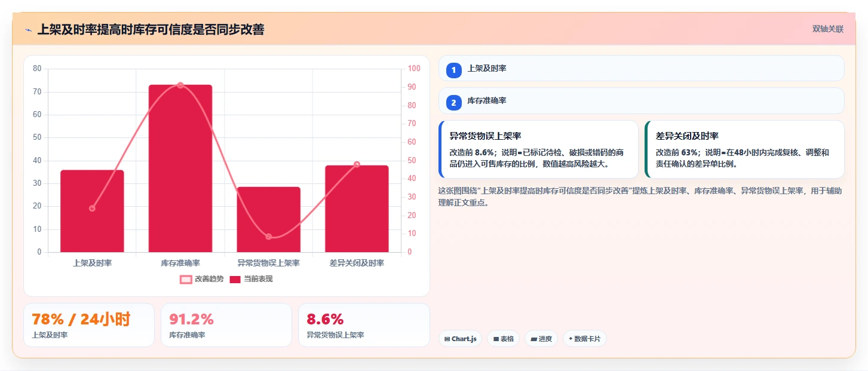Image resolution: width=868 pixels, height=371 pixels.
Task: Click the blue number 1 badge
Action: [x=453, y=70]
